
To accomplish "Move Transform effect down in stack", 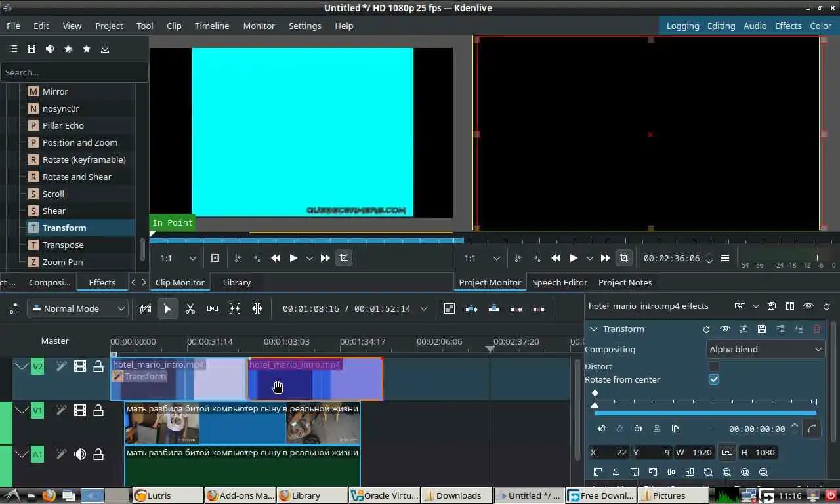I will (799, 329).
